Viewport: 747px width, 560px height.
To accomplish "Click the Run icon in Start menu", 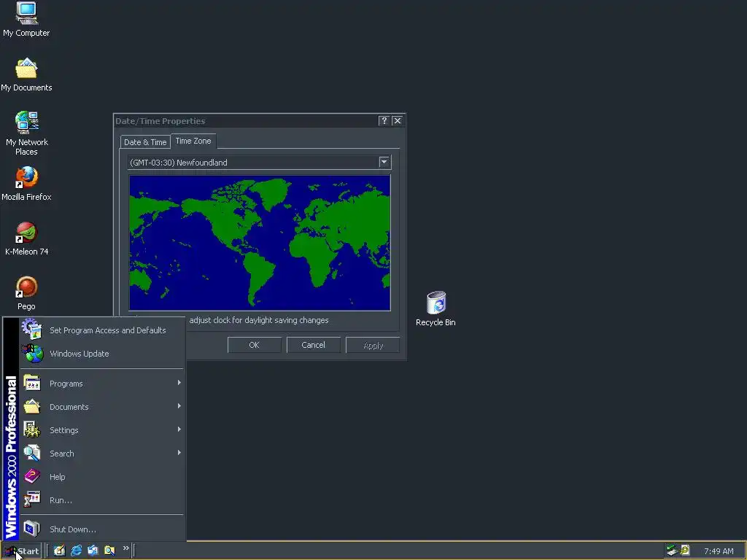I will tap(32, 499).
